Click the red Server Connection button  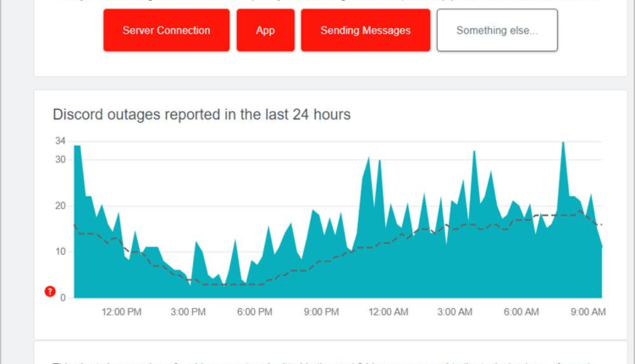(167, 30)
